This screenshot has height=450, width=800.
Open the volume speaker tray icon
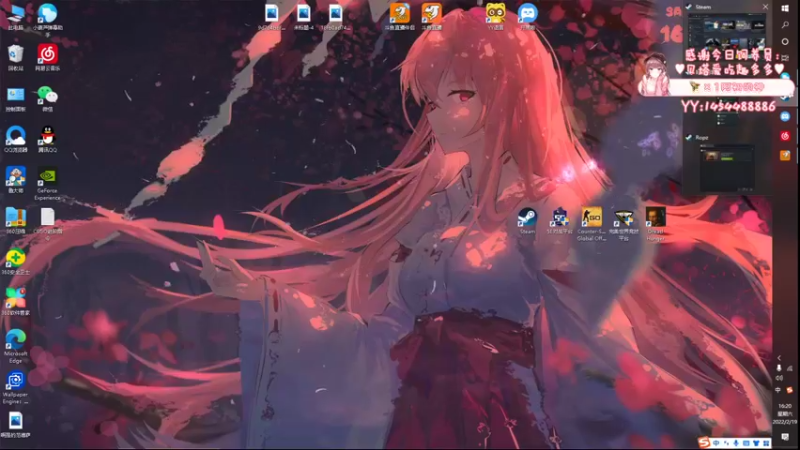[779, 379]
